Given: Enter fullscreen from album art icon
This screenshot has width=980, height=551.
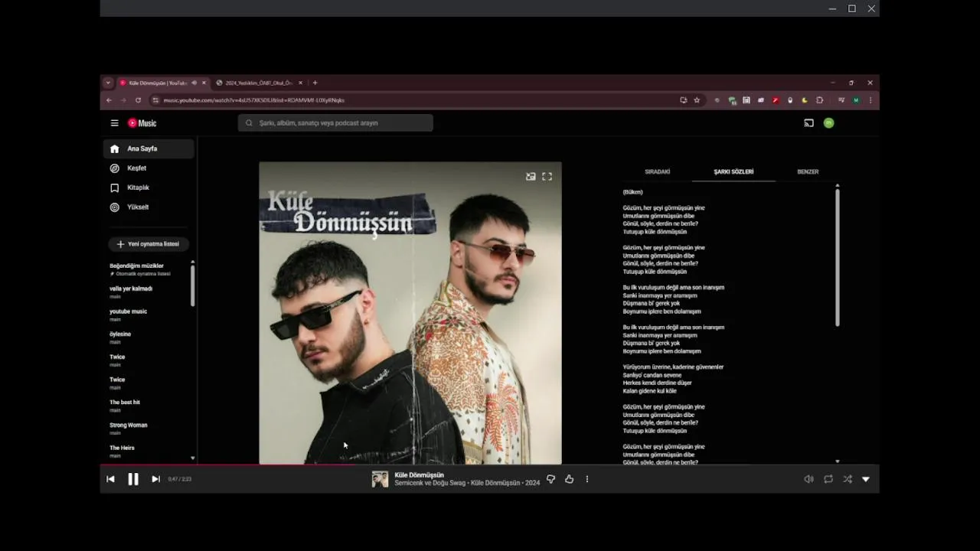Looking at the screenshot, I should pos(547,177).
